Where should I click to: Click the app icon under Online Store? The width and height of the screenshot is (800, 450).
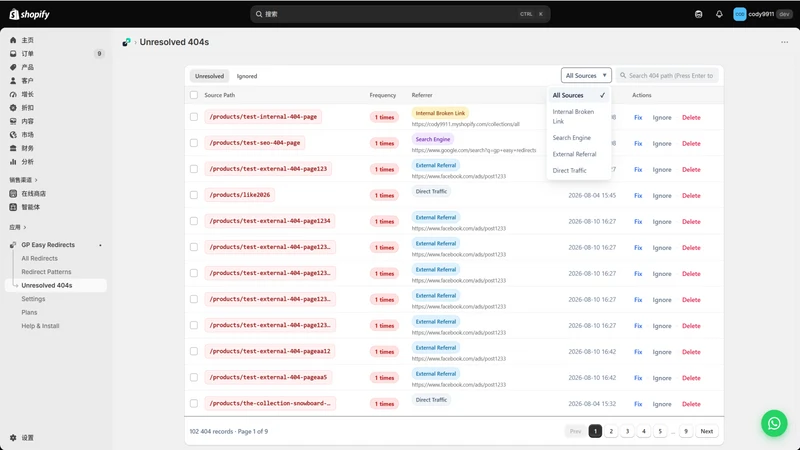pyautogui.click(x=13, y=207)
